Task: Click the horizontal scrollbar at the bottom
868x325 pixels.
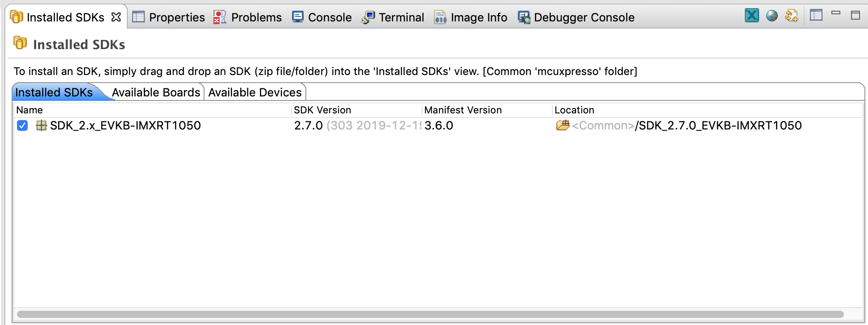Action: [x=430, y=314]
